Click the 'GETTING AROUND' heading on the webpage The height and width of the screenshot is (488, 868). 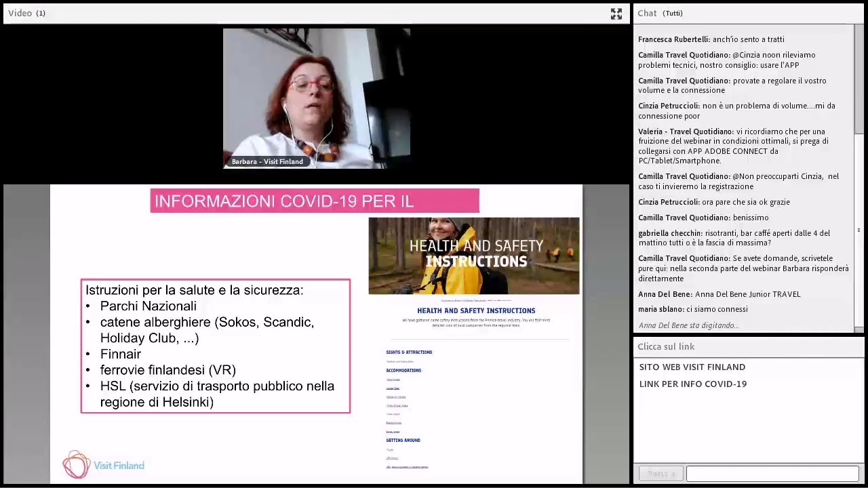pos(403,441)
